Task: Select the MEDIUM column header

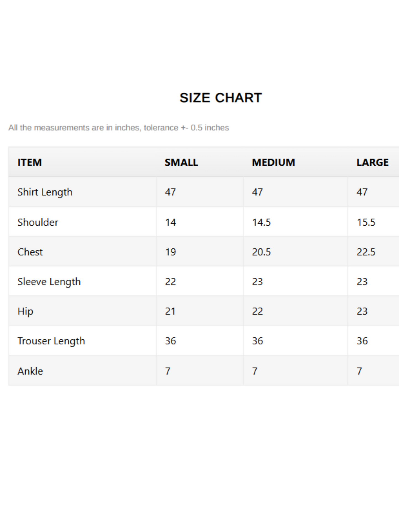Action: (x=273, y=162)
